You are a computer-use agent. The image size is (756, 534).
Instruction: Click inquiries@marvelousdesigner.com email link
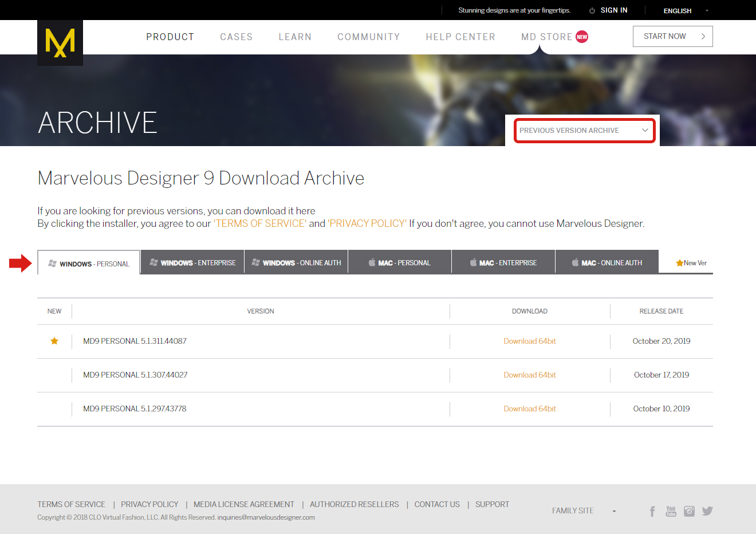266,517
